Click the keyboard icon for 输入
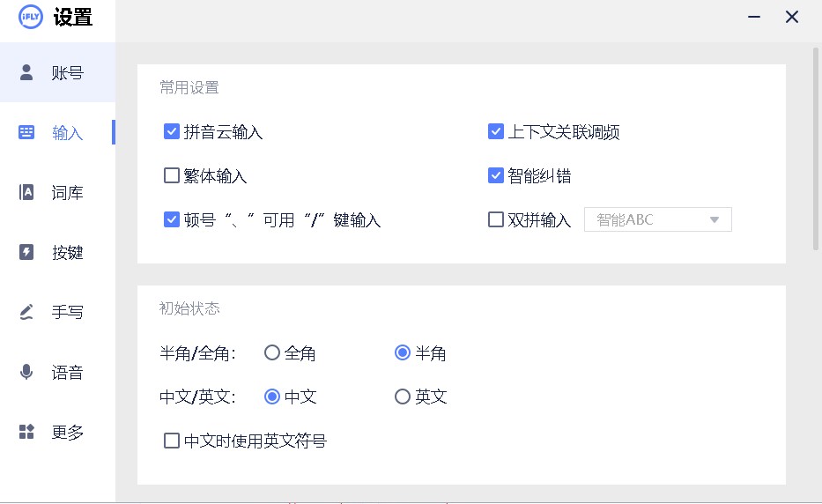The image size is (822, 504). coord(26,132)
